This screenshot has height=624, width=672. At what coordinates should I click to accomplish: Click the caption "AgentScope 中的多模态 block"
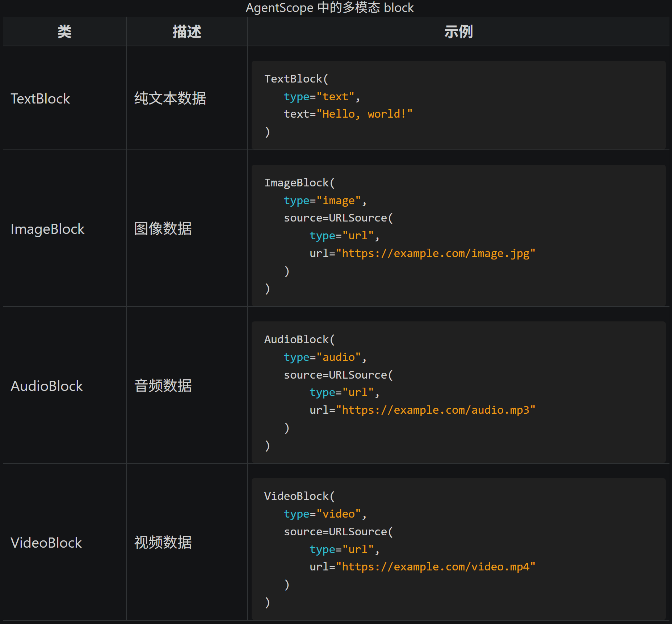pyautogui.click(x=329, y=8)
